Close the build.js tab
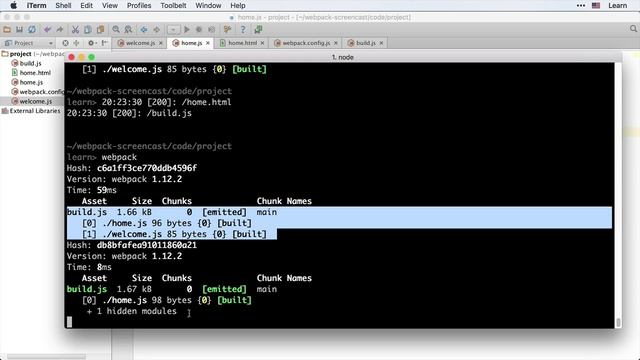 (381, 43)
